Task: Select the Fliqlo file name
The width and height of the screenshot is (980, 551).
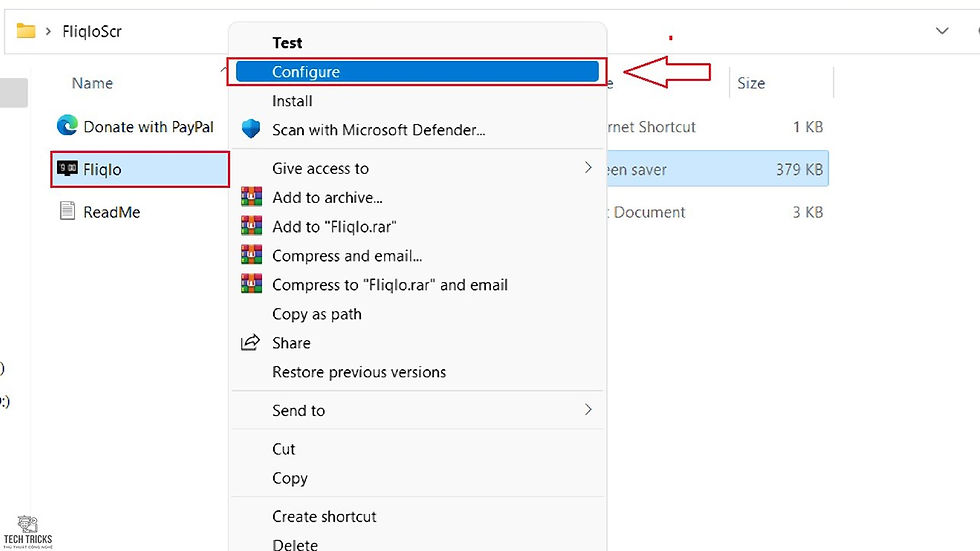Action: tap(102, 169)
